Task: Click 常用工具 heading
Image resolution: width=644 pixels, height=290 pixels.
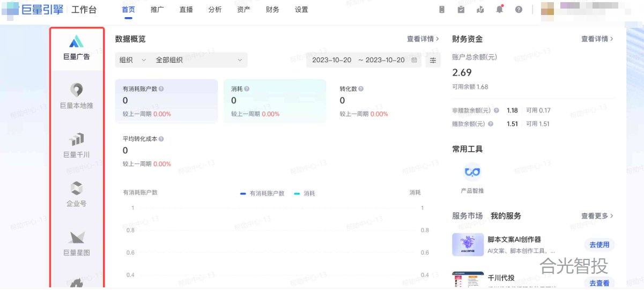Action: pyautogui.click(x=468, y=149)
